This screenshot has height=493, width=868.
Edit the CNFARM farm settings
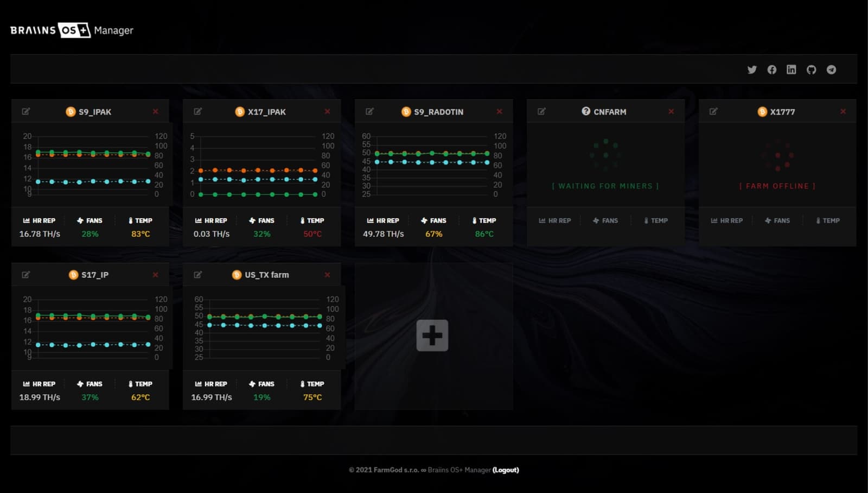541,111
